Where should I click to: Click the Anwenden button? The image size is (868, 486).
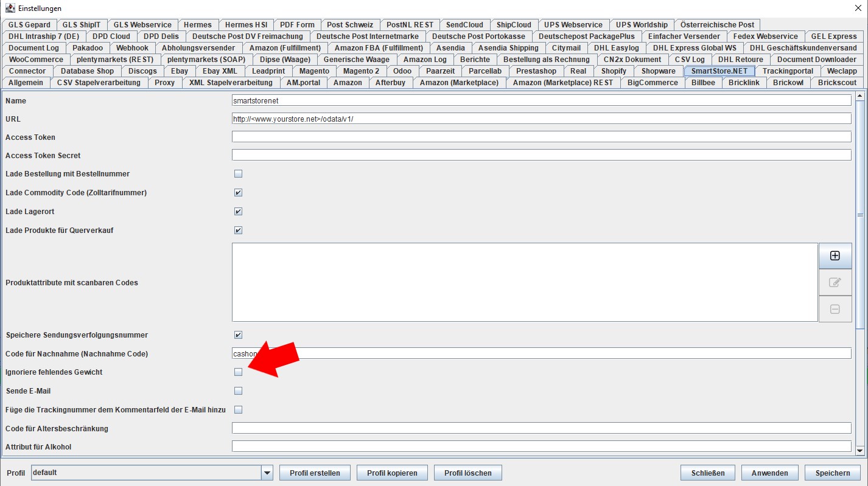click(770, 473)
